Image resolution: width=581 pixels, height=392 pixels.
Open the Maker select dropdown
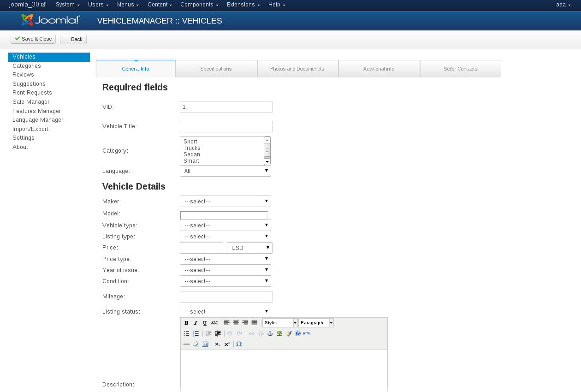coord(225,201)
